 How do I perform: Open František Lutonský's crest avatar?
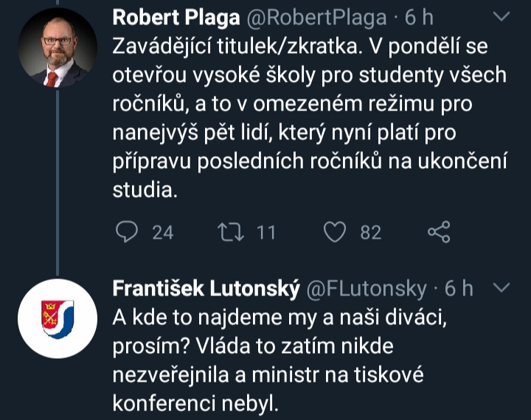click(x=58, y=318)
